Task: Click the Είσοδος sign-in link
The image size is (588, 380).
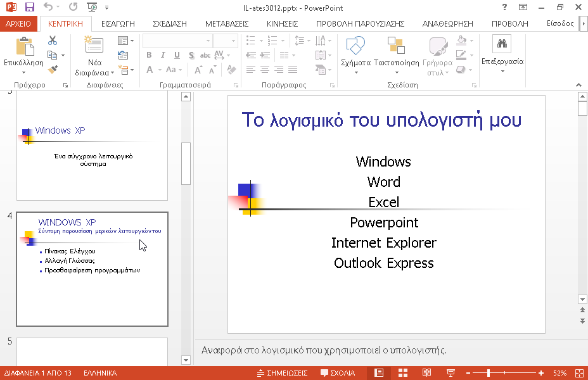Action: 560,23
